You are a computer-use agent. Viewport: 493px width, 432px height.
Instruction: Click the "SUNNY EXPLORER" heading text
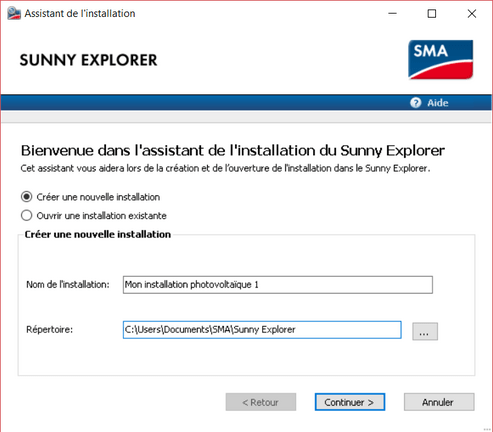(88, 60)
